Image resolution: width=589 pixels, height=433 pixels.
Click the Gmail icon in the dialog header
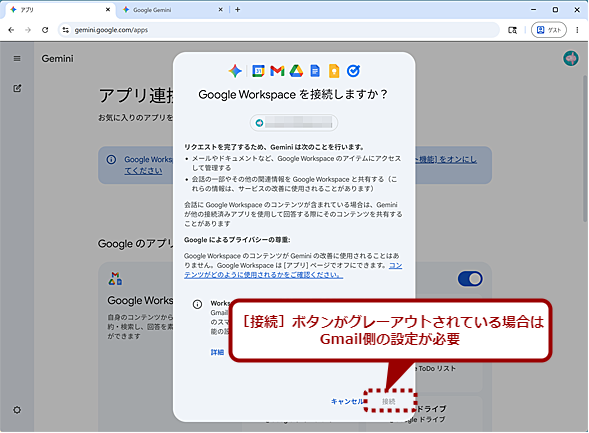[x=277, y=71]
